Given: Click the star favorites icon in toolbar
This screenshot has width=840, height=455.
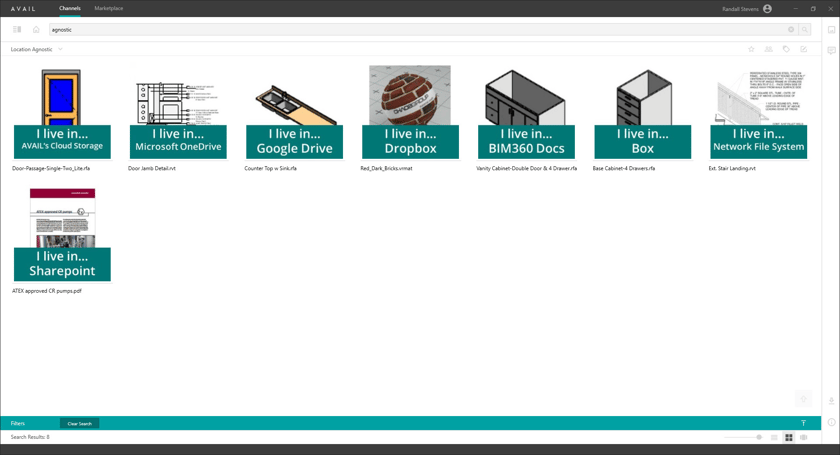Looking at the screenshot, I should 751,49.
